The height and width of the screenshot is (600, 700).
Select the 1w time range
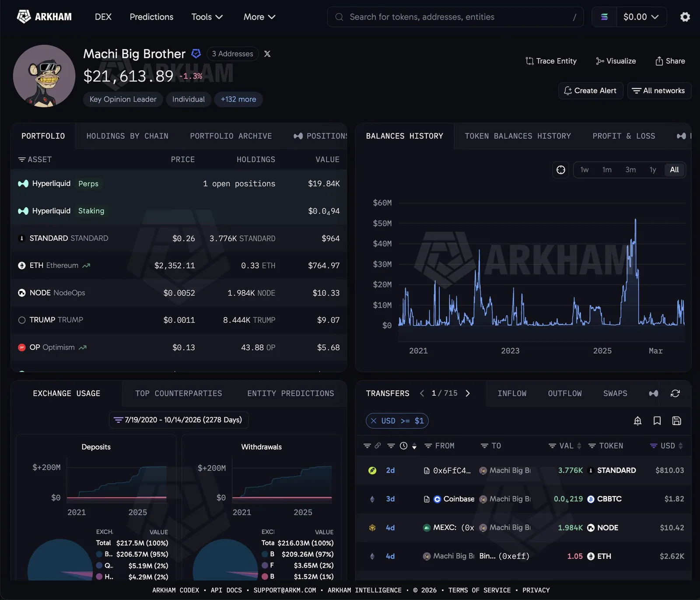(x=584, y=170)
